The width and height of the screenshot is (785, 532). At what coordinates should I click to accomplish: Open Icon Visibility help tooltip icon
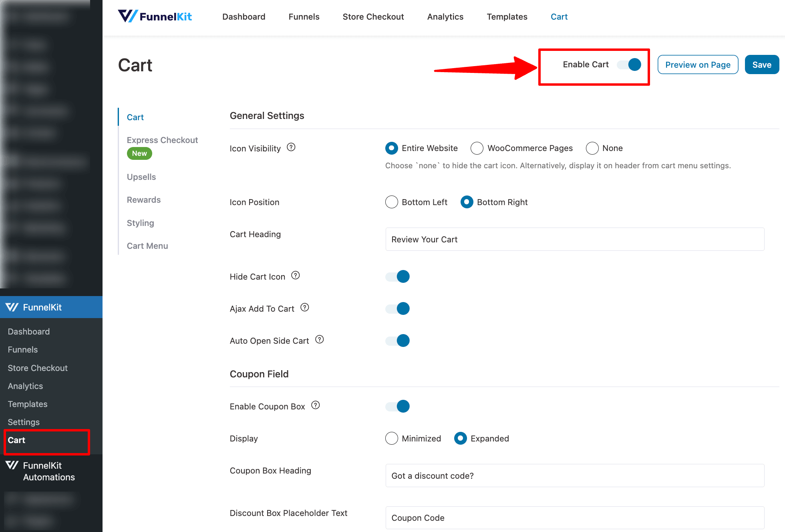pyautogui.click(x=291, y=147)
